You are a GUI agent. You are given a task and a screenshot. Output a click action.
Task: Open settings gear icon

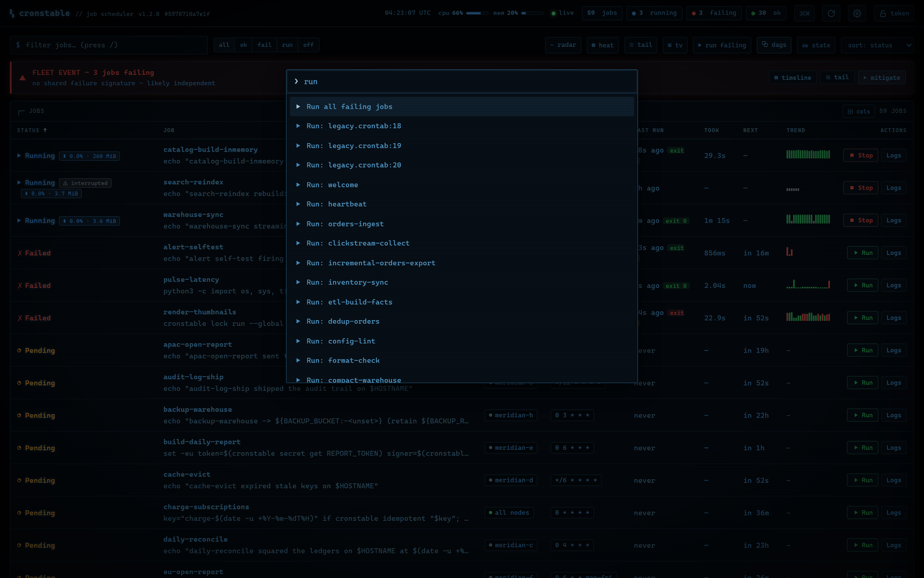click(857, 13)
